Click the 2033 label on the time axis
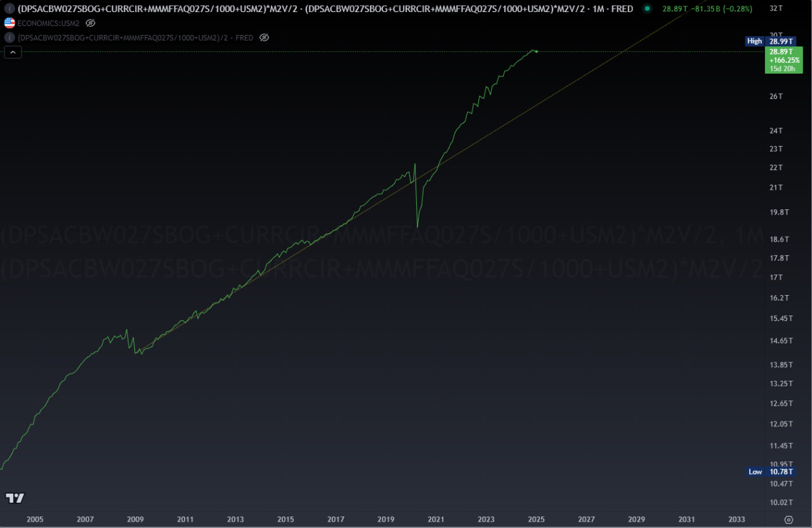812x528 pixels. pos(737,519)
